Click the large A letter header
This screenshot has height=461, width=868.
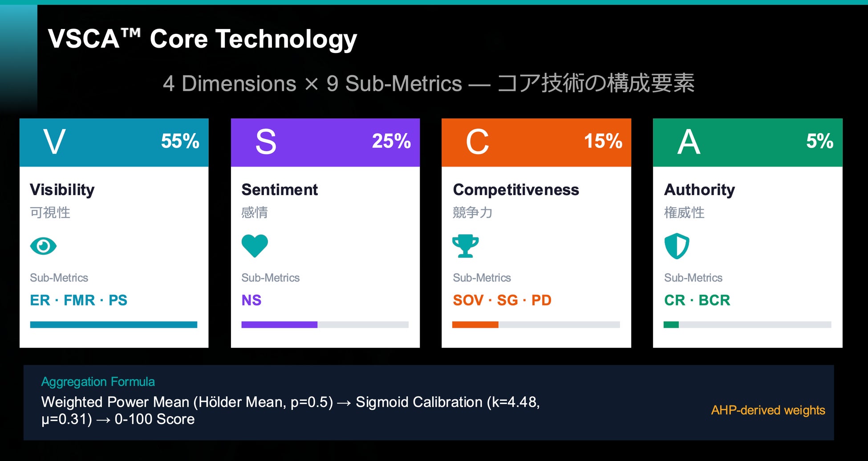coord(689,142)
